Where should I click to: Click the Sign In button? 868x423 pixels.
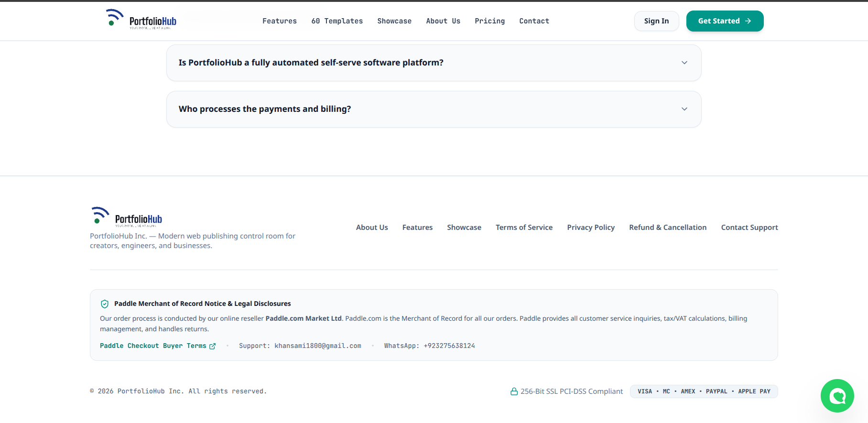click(657, 21)
